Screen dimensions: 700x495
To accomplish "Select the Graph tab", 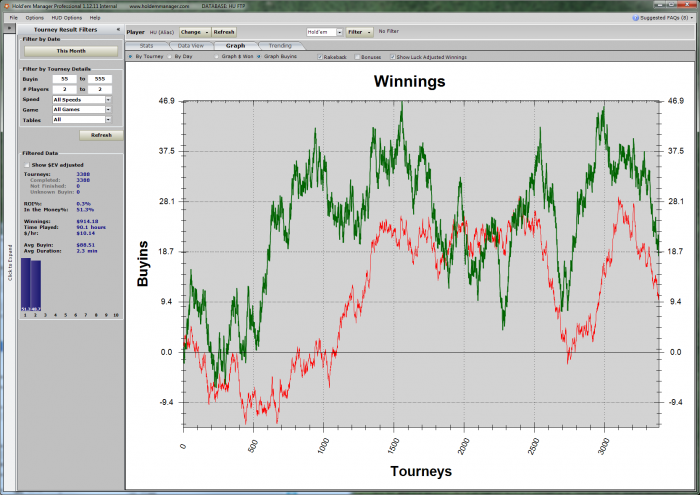I will (235, 46).
